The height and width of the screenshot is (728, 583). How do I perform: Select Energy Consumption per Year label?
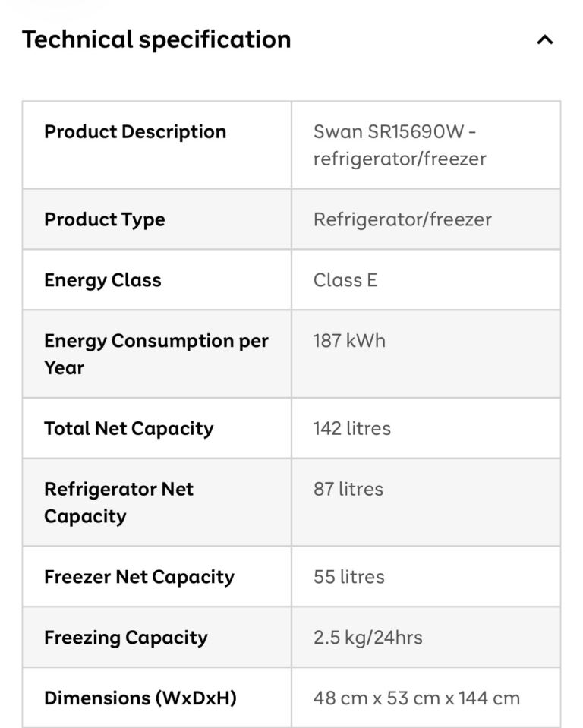coord(156,355)
